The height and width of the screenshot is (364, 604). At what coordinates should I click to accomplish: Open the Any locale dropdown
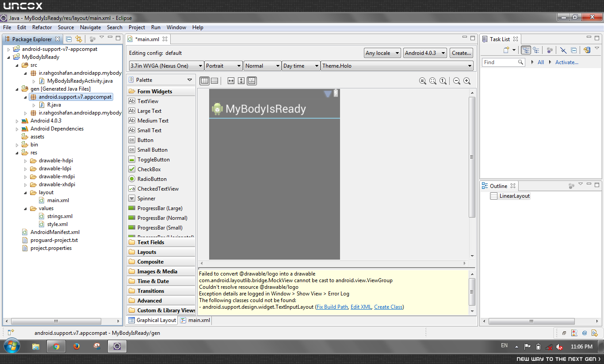383,53
